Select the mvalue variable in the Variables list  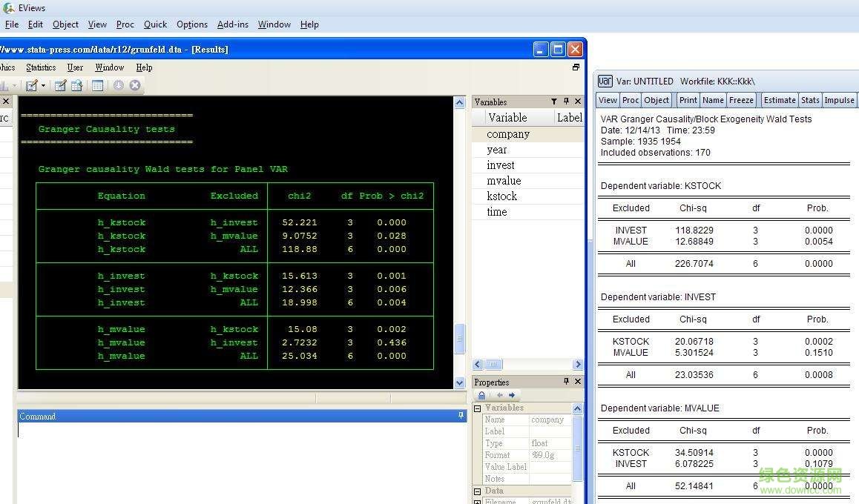504,180
